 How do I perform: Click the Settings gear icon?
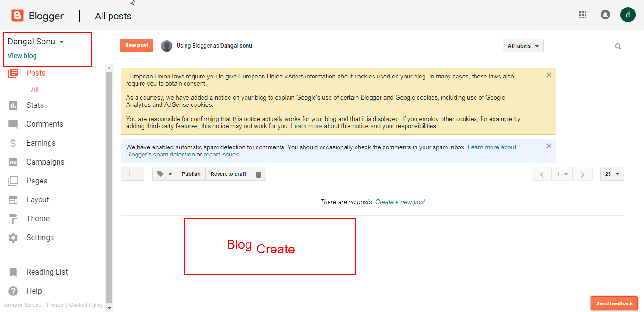click(x=13, y=238)
